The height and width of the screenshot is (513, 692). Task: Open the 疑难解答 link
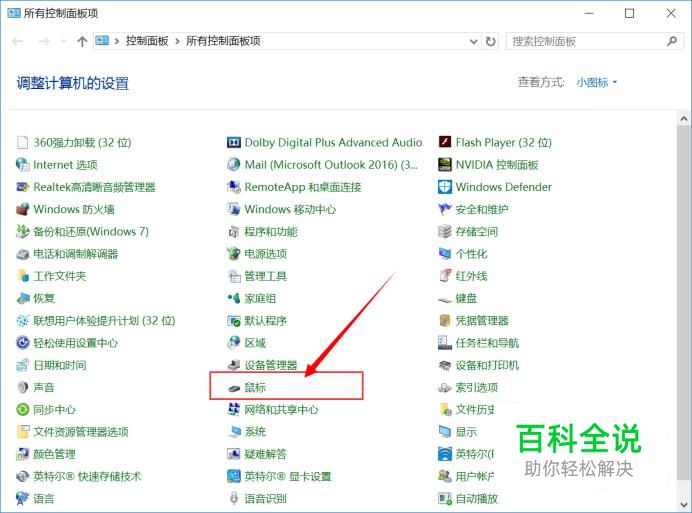click(x=265, y=454)
